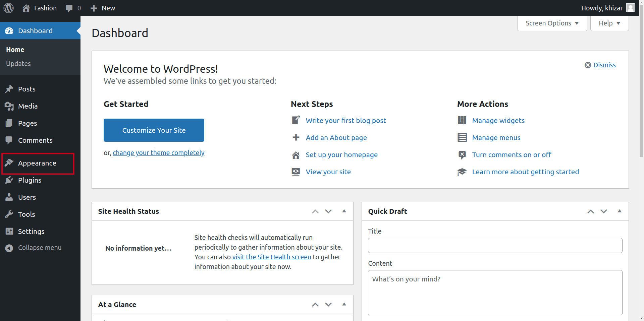The width and height of the screenshot is (644, 321).
Task: Open the Help dropdown tab
Action: (609, 23)
